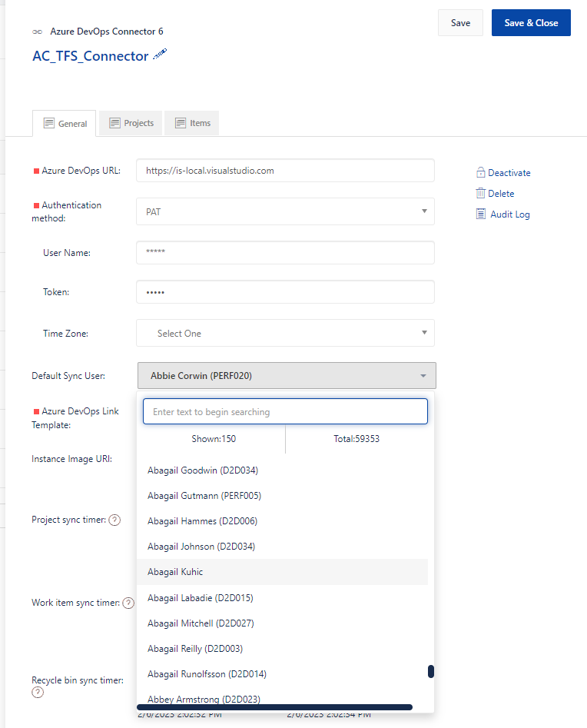Image resolution: width=587 pixels, height=728 pixels.
Task: Click the link icon before Azure DevOps Connector 6
Action: 37,32
